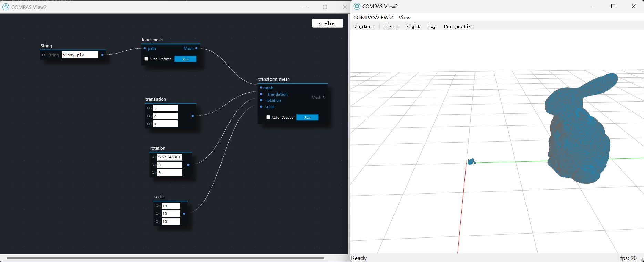Open the View menu

coord(405,18)
